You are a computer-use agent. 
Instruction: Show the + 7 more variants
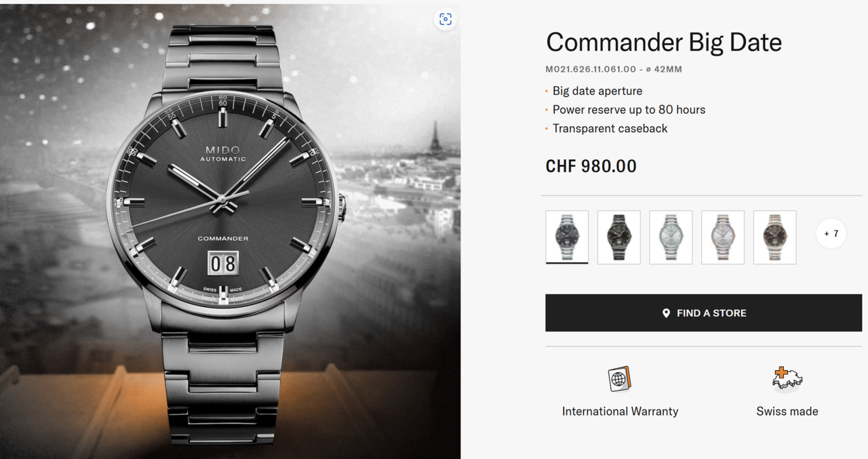(x=831, y=234)
